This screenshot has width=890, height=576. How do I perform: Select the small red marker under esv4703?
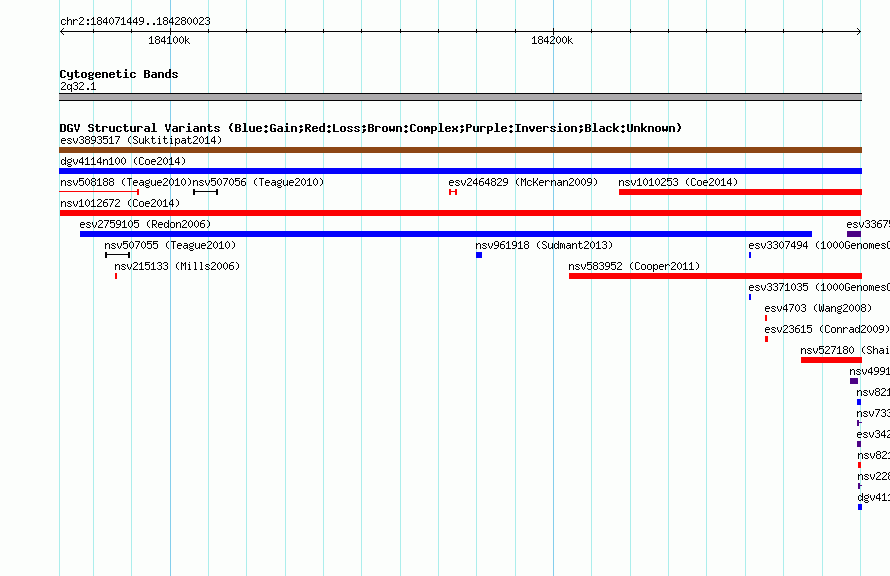766,318
